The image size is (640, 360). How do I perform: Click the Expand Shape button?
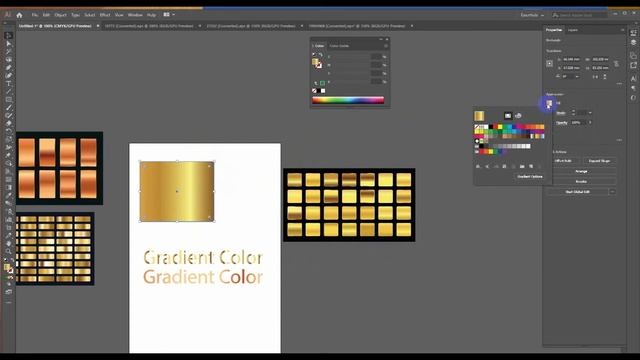599,161
